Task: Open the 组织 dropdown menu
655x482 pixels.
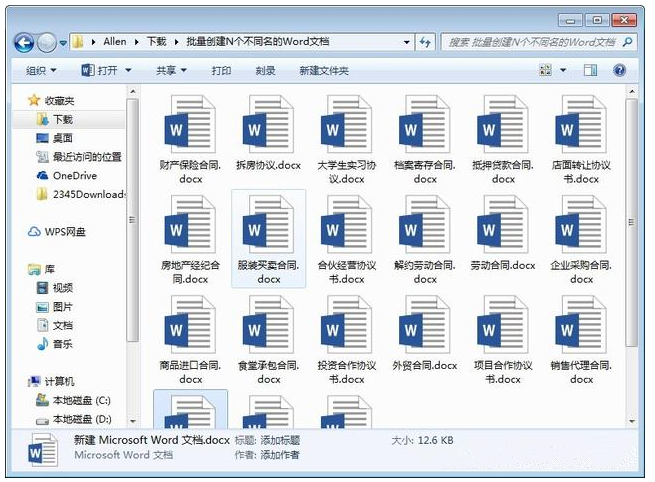Action: coord(41,71)
